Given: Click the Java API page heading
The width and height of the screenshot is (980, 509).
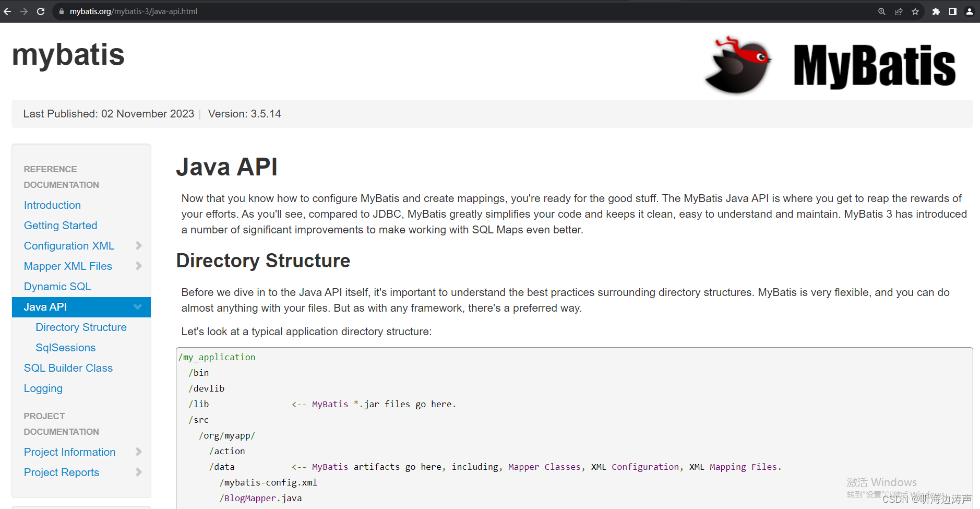Looking at the screenshot, I should pyautogui.click(x=227, y=167).
